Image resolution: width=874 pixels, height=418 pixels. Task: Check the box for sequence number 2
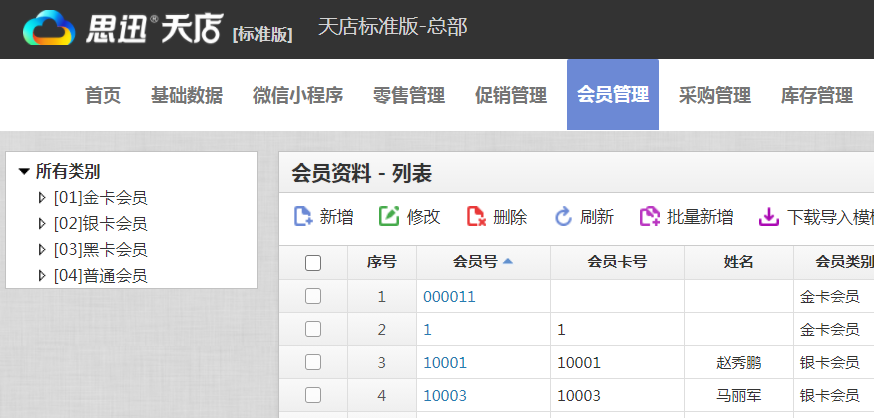tap(313, 329)
